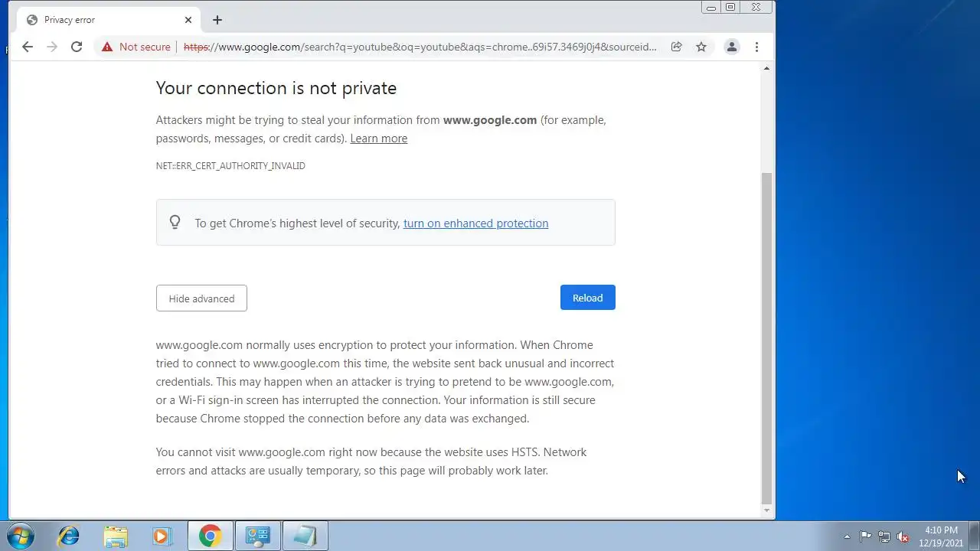Click the red Not secure warning icon

107,47
